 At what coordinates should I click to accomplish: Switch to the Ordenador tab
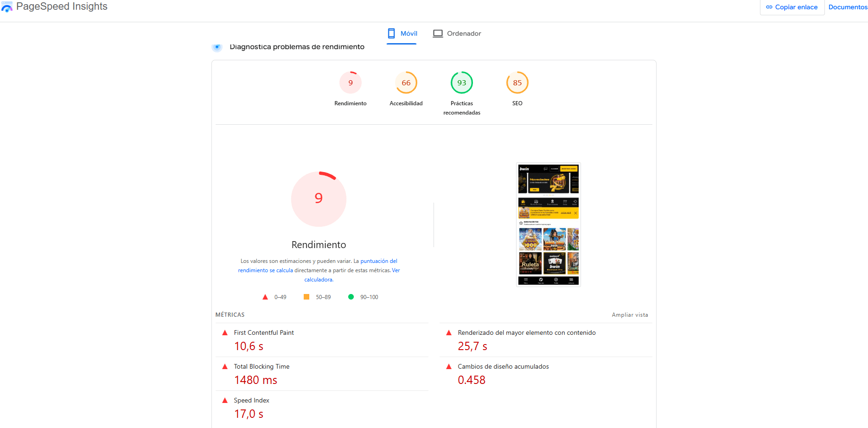coord(457,33)
